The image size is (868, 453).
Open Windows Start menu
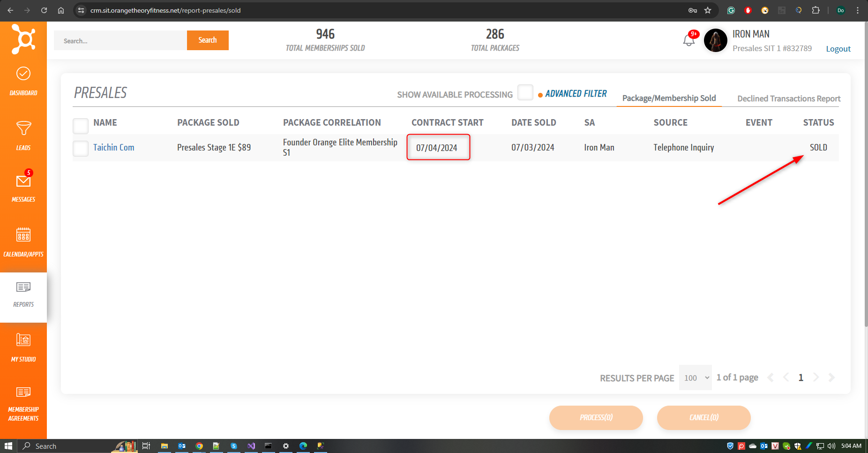coord(8,446)
